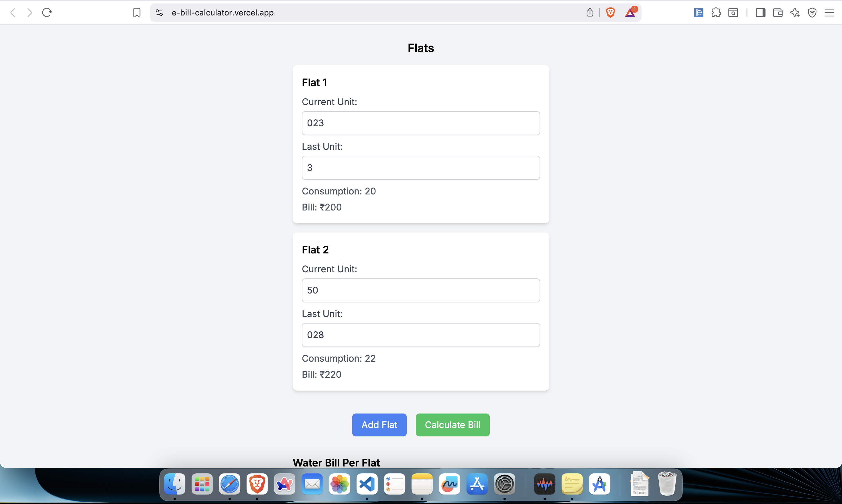Open the share menu icon
The image size is (842, 504).
pos(590,12)
